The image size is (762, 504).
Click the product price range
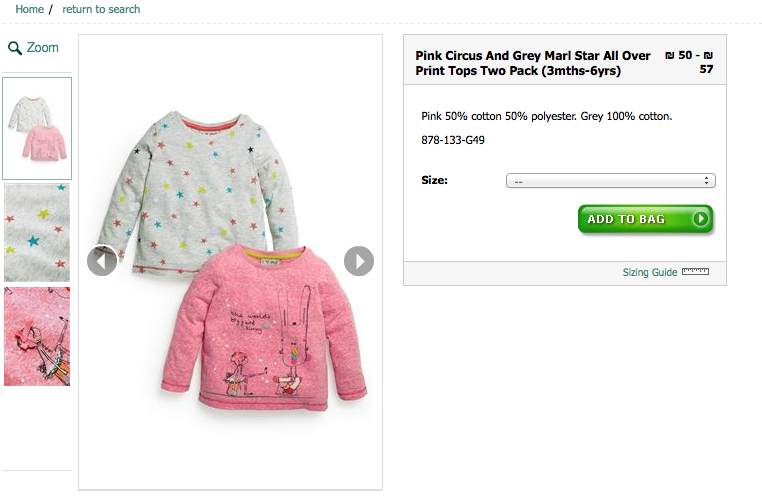(x=690, y=63)
